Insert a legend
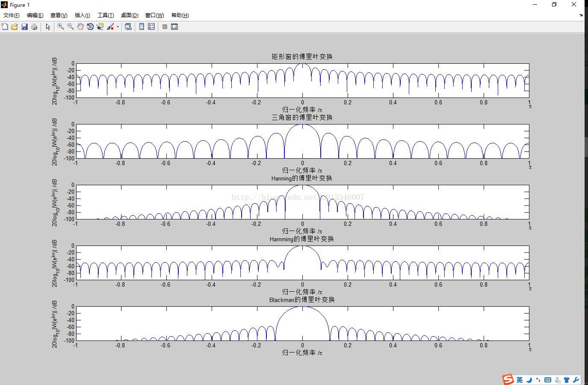 (x=151, y=26)
